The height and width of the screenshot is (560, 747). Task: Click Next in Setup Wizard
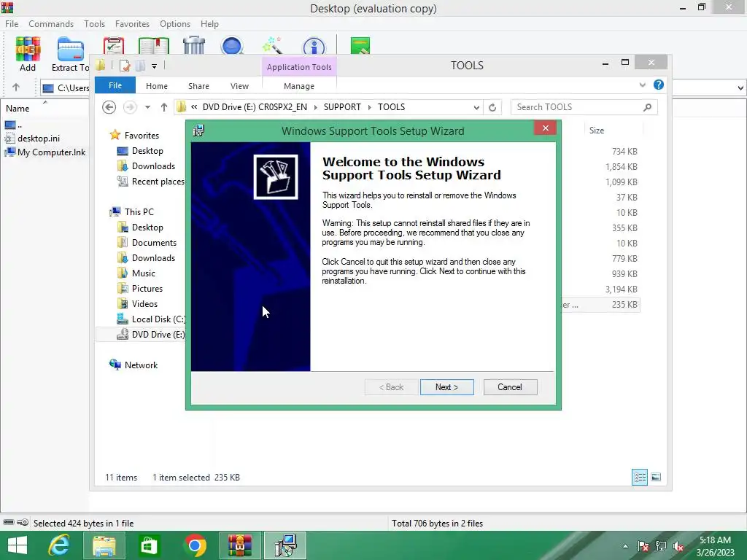pos(447,387)
